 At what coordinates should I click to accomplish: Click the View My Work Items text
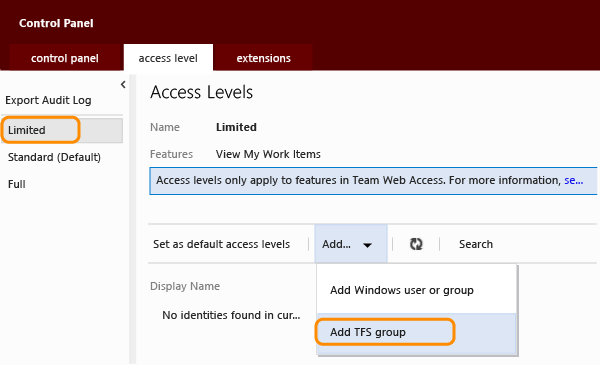coord(268,154)
